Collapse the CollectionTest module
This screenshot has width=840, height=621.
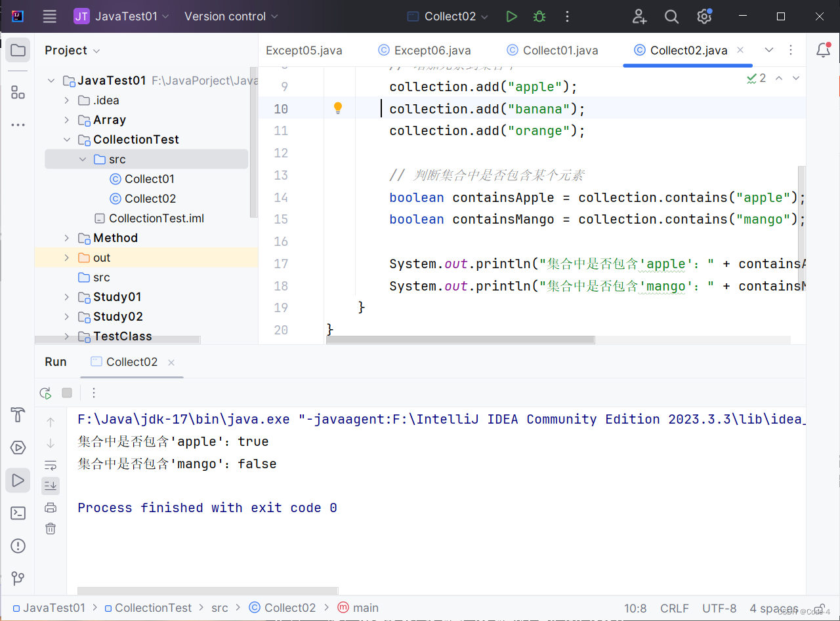pyautogui.click(x=67, y=140)
